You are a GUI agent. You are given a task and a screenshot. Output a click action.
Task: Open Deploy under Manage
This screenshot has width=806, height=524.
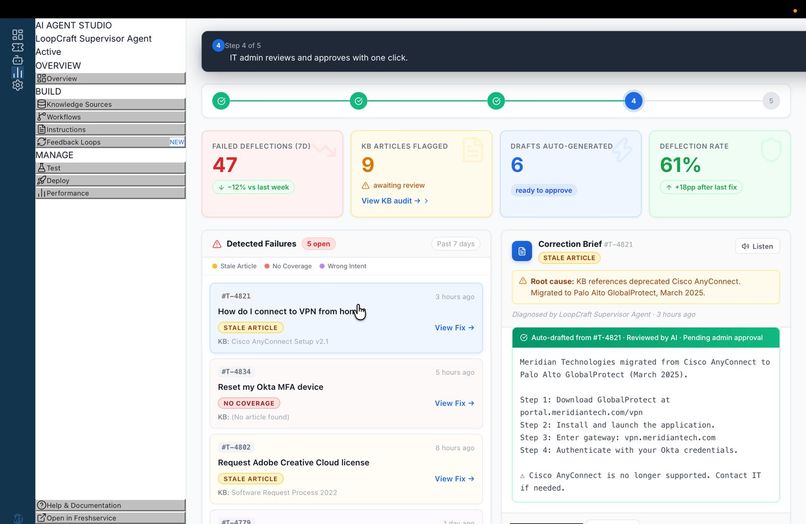[x=111, y=180]
